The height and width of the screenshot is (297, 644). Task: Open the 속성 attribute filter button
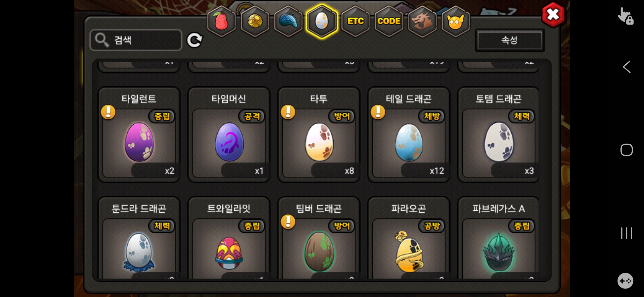510,40
